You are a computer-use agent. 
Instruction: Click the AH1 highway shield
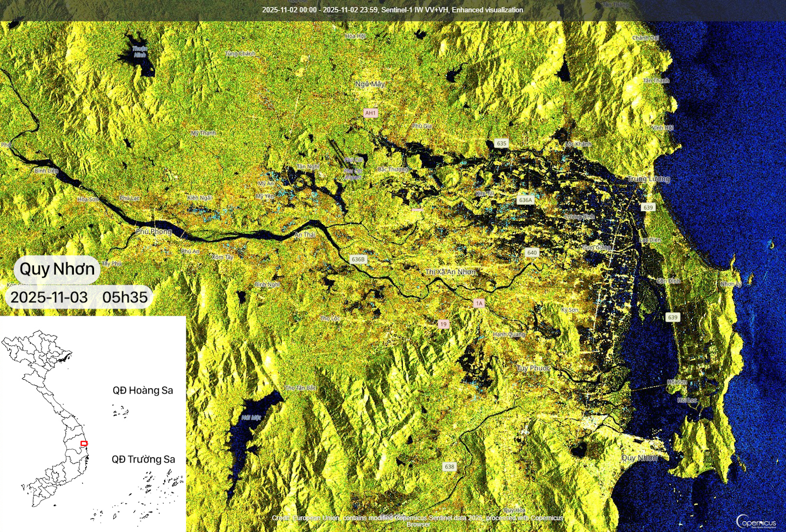coord(370,113)
